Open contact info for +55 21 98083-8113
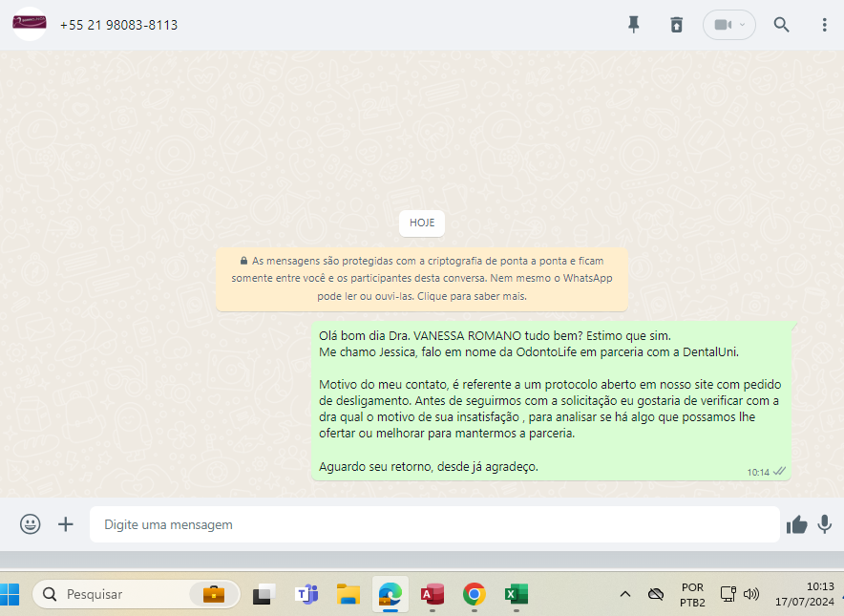 click(x=118, y=25)
